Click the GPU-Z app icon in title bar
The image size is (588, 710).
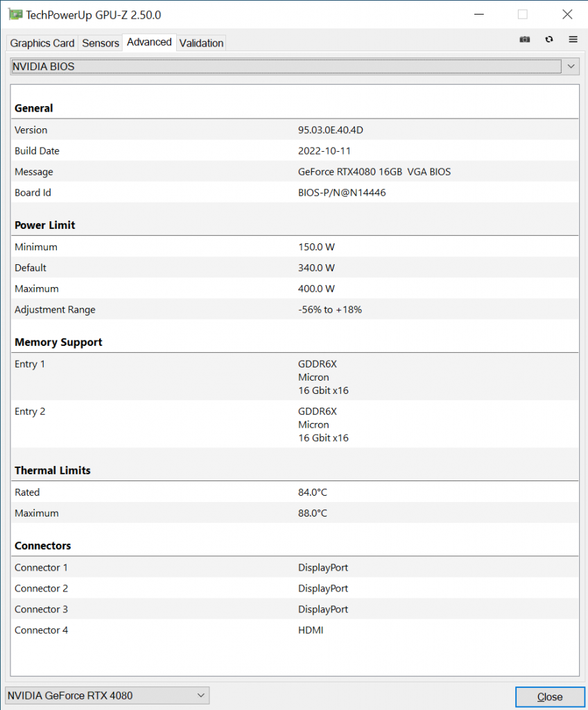pos(15,15)
